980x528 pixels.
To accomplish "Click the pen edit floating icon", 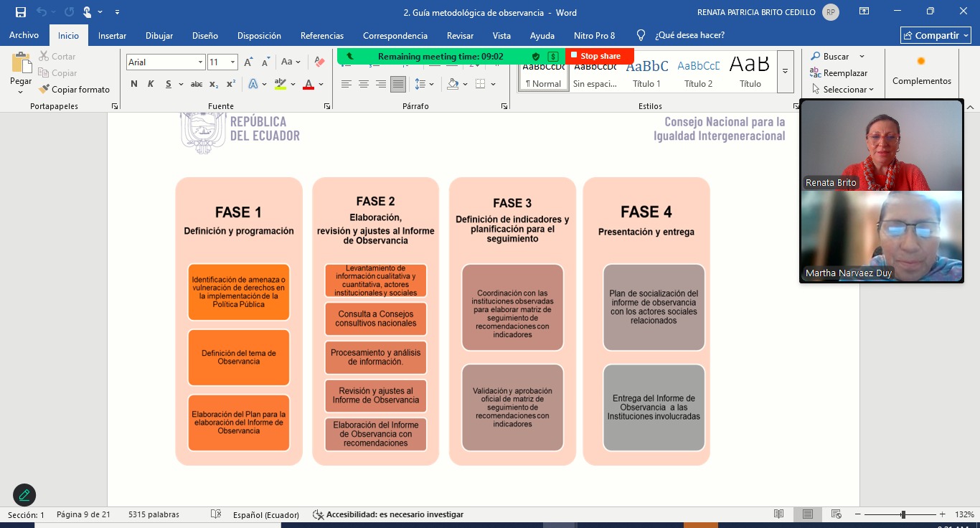I will click(24, 494).
